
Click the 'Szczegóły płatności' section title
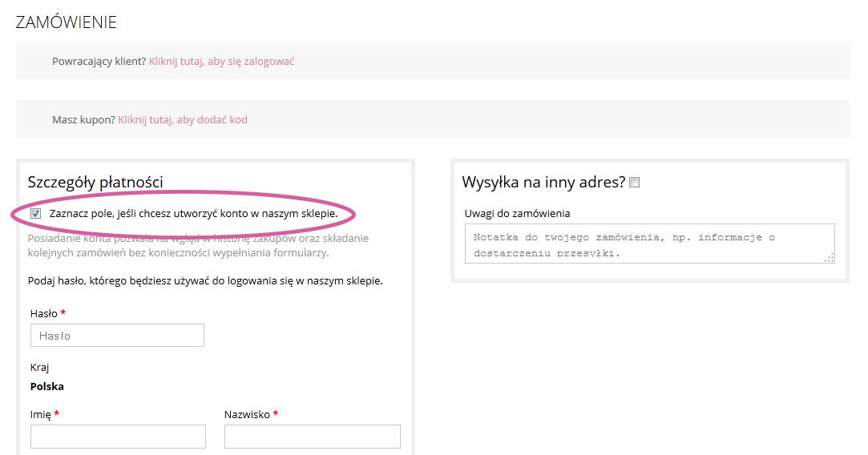tap(95, 182)
